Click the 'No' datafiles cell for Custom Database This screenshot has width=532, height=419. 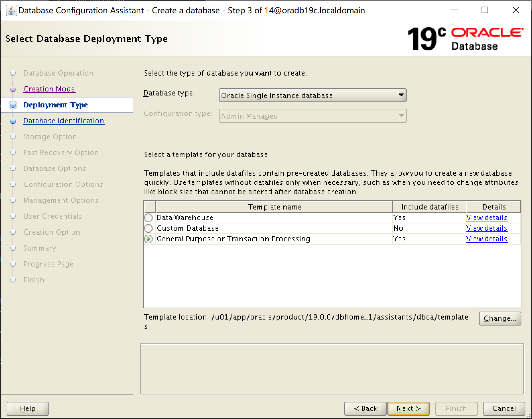click(x=429, y=228)
